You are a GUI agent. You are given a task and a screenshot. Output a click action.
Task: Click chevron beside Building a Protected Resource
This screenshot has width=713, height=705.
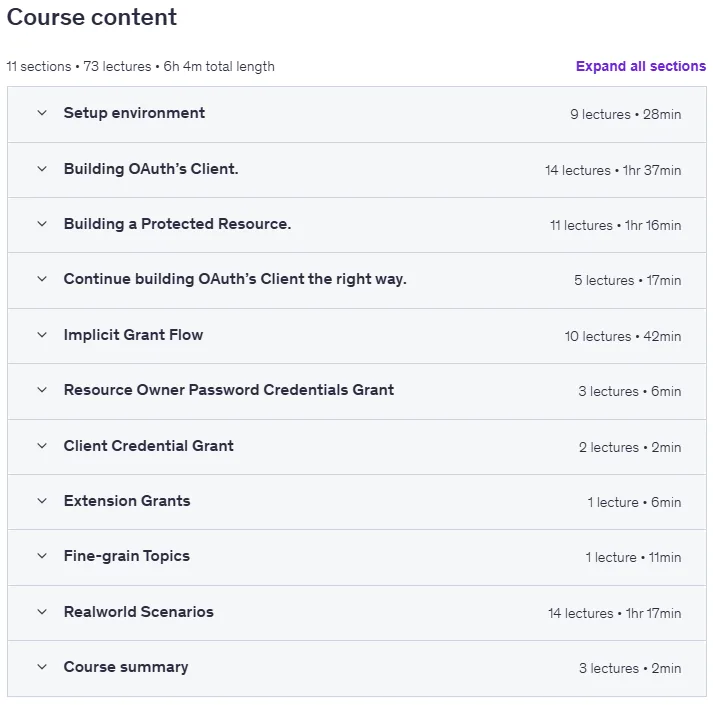coord(42,224)
